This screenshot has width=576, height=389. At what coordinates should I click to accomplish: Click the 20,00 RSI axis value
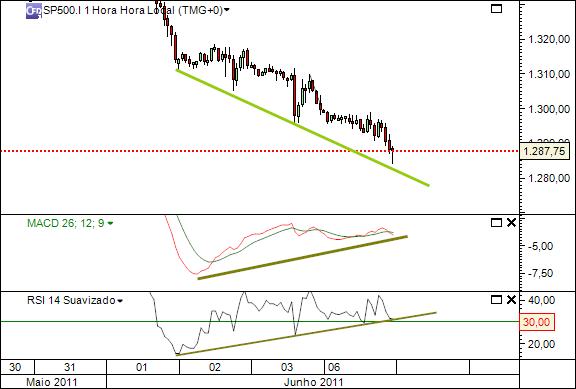point(542,344)
